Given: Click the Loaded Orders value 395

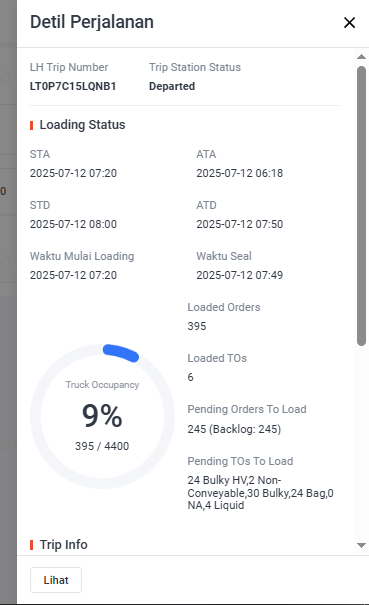Looking at the screenshot, I should click(197, 326).
